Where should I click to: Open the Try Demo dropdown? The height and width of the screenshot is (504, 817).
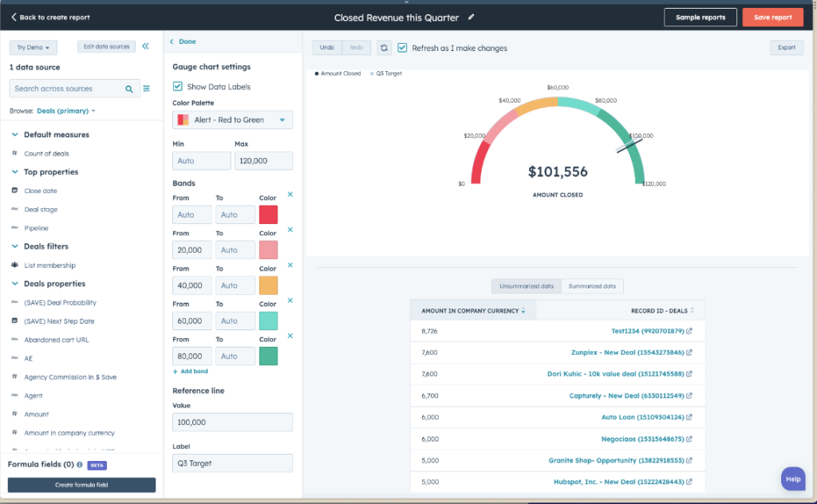pos(33,48)
